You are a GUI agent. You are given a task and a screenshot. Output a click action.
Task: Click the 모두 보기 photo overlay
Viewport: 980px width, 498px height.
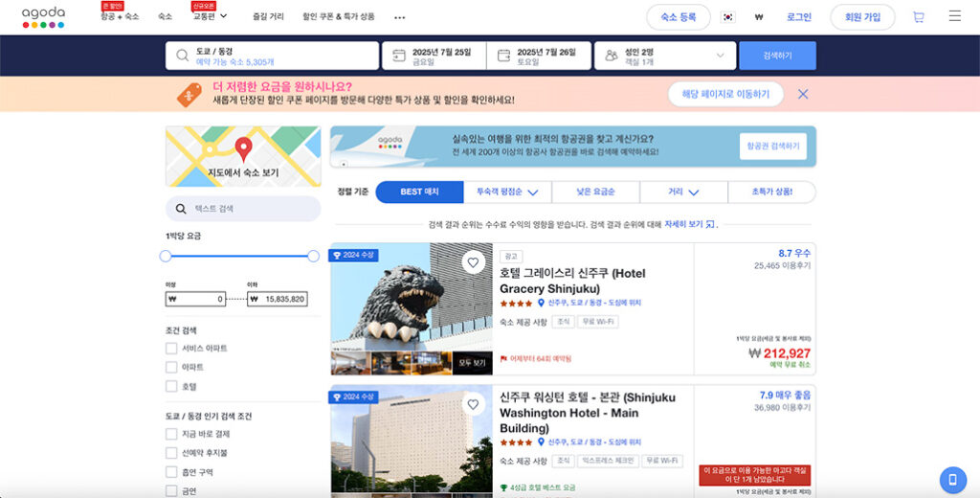tap(472, 363)
